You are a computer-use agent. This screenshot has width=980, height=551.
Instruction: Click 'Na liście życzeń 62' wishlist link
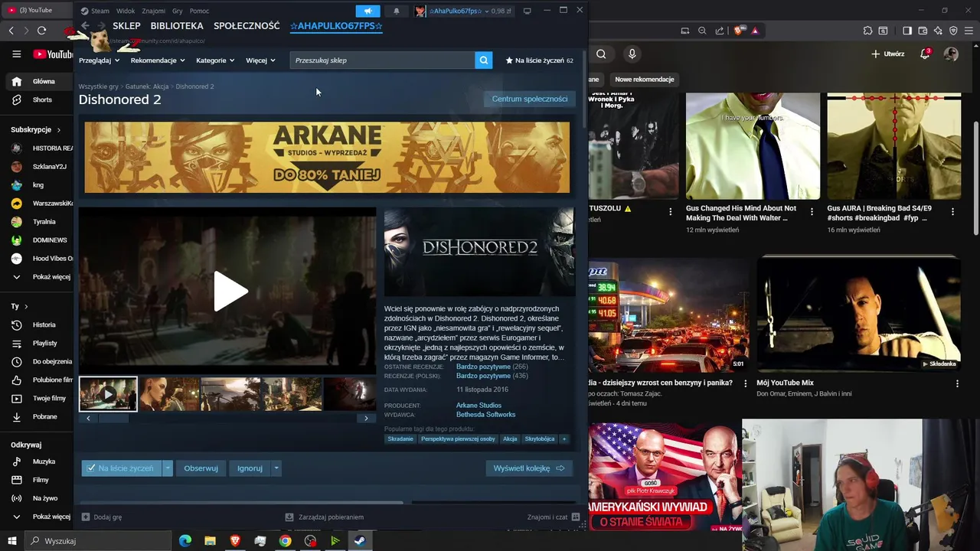click(x=539, y=60)
